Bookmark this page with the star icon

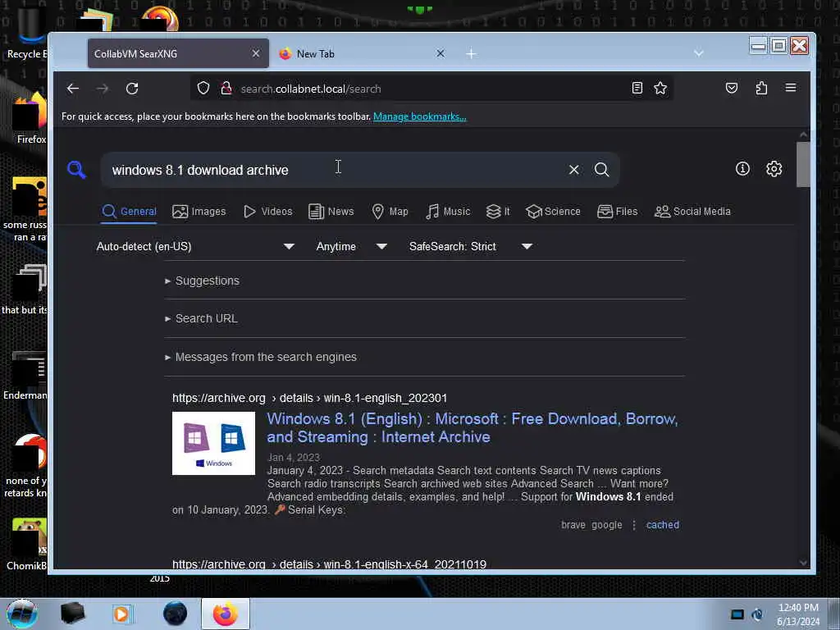point(660,88)
